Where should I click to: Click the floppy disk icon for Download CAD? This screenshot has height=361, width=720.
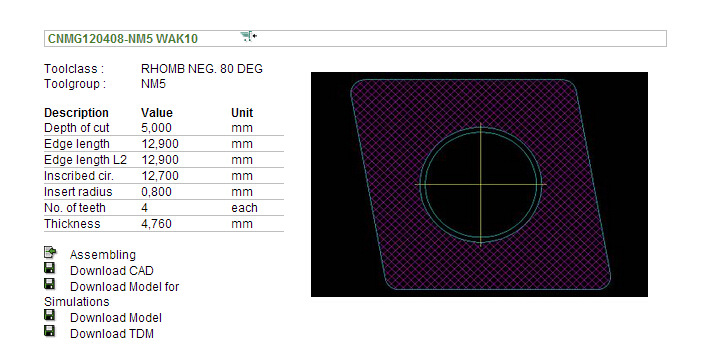tap(50, 268)
